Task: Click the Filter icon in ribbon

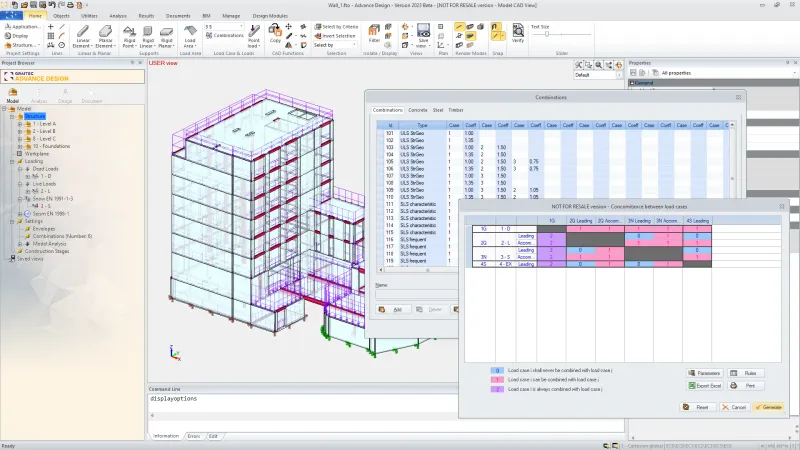Action: (374, 34)
